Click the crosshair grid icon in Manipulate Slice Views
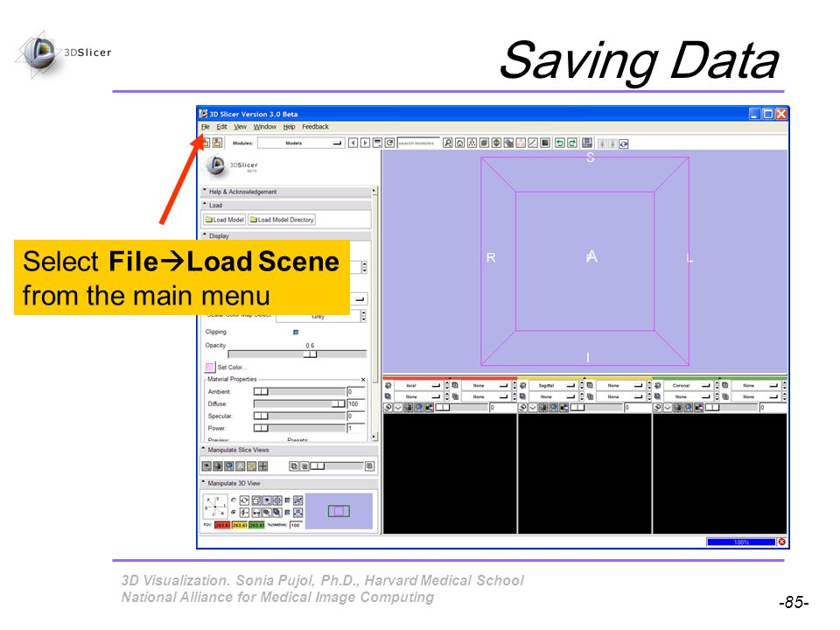This screenshot has width=840, height=630. click(263, 466)
